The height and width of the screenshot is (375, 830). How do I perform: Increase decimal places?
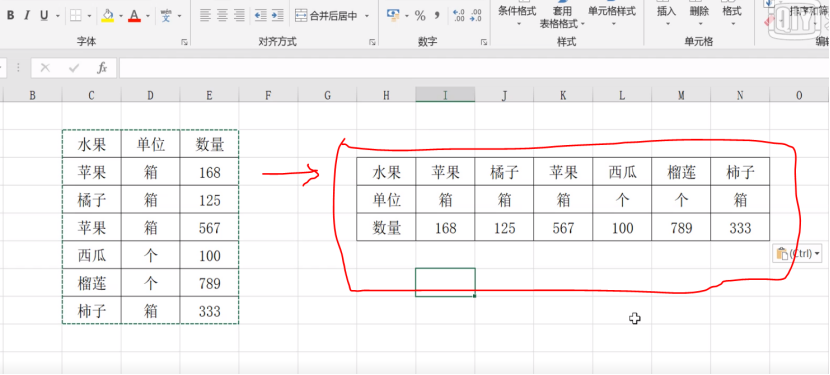(x=459, y=16)
